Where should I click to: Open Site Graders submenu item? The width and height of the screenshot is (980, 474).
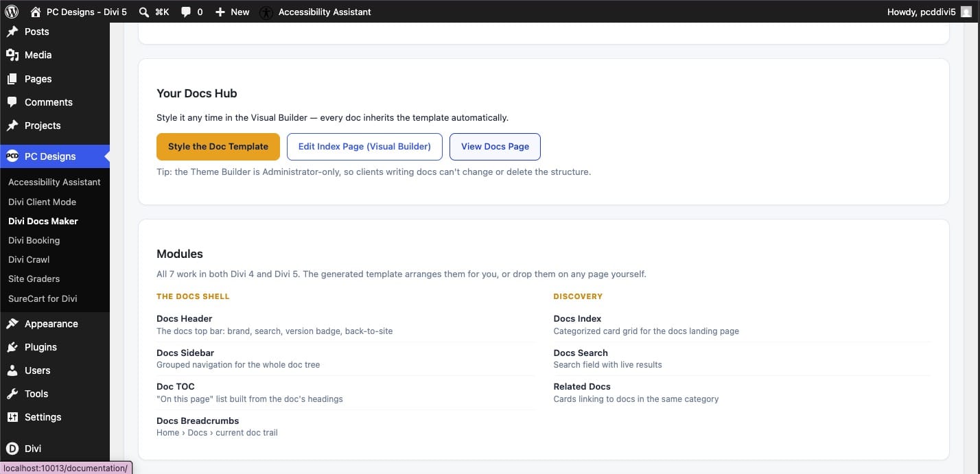[x=34, y=279]
